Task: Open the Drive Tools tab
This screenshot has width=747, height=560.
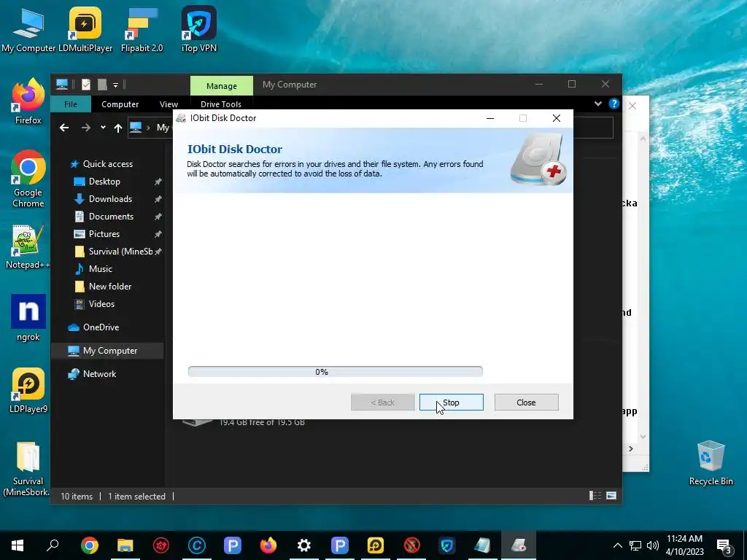Action: click(x=221, y=104)
